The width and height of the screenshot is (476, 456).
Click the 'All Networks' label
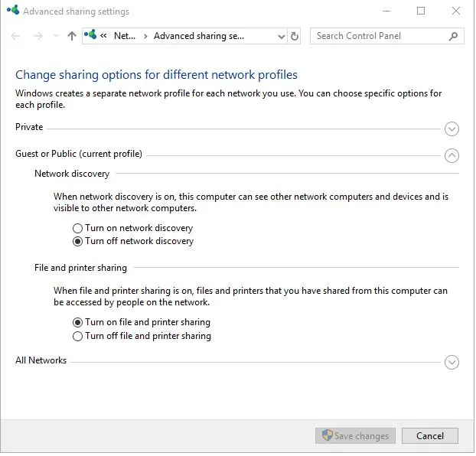point(41,360)
